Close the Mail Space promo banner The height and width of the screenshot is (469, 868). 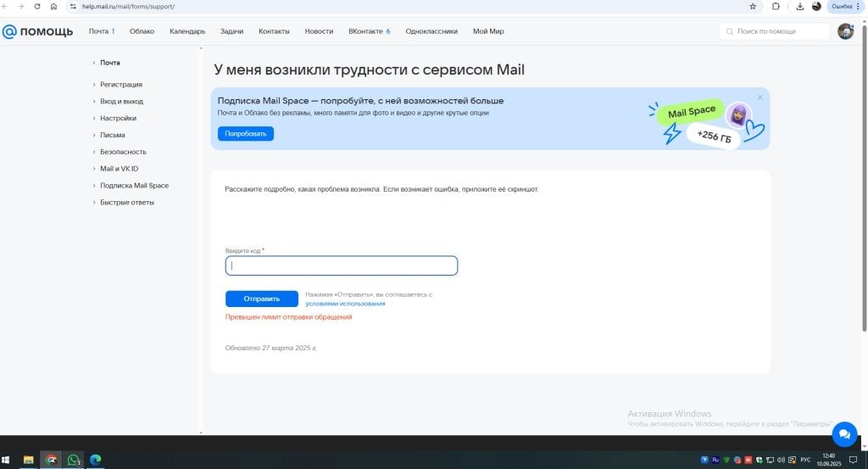pyautogui.click(x=760, y=98)
